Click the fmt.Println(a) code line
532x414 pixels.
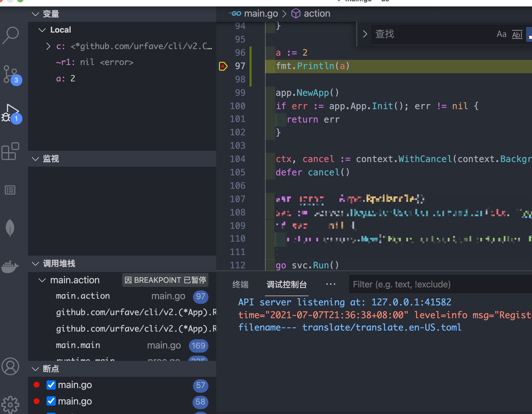click(313, 66)
